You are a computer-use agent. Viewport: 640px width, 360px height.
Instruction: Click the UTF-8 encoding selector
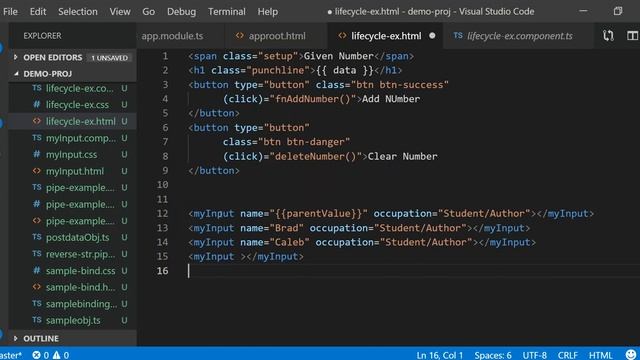(534, 355)
